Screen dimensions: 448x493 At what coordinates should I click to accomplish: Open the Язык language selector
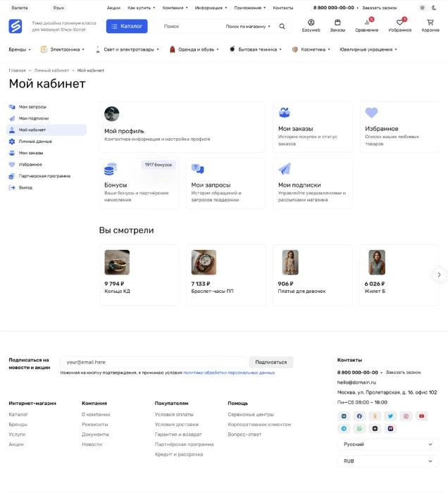point(58,8)
